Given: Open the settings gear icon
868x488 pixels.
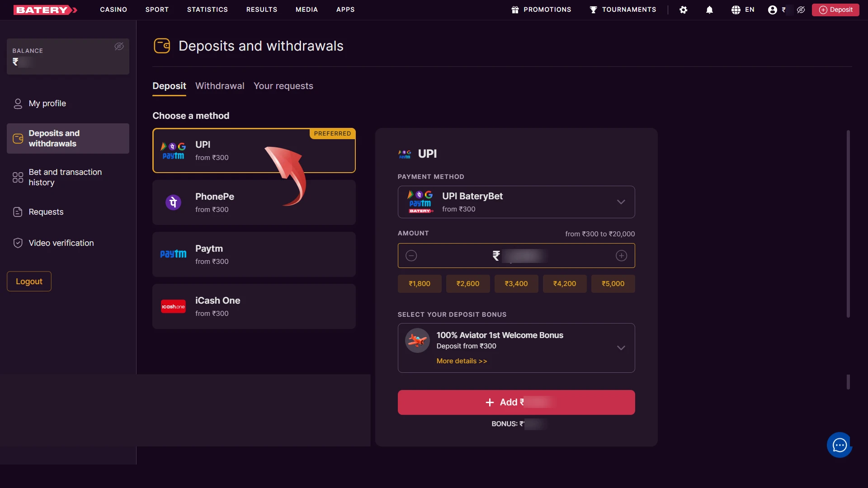Looking at the screenshot, I should coord(684,9).
